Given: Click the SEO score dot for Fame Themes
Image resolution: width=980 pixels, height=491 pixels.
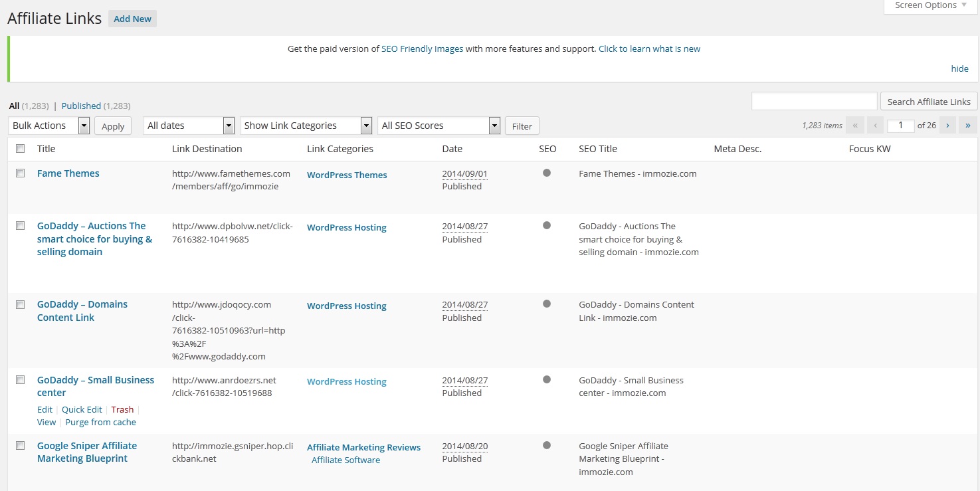Looking at the screenshot, I should [547, 173].
